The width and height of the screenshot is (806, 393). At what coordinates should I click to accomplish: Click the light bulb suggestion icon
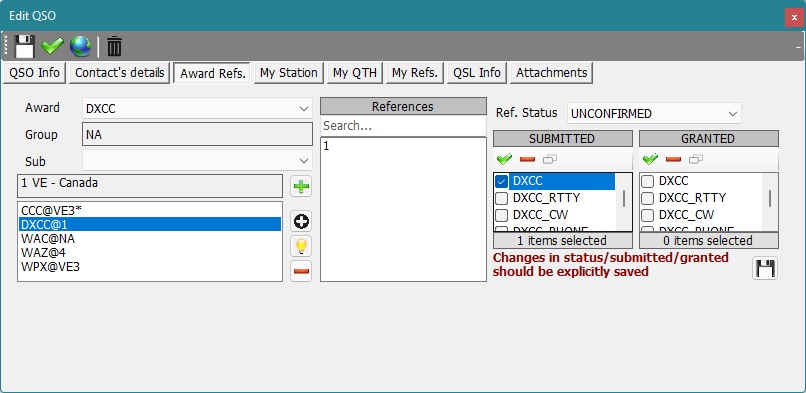tap(301, 246)
